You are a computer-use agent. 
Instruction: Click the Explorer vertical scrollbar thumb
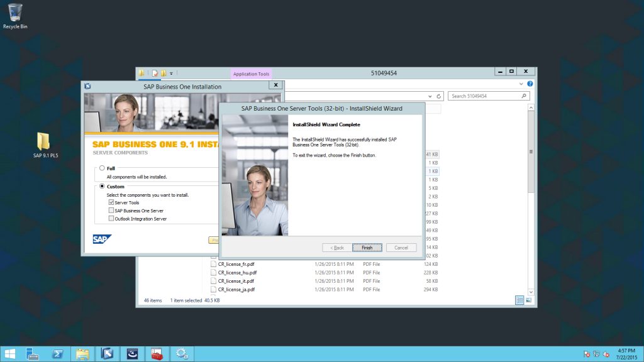click(531, 151)
